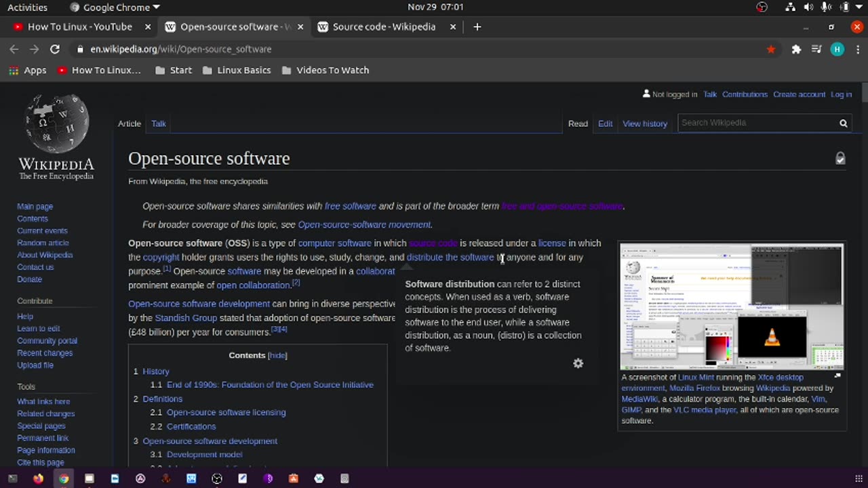The width and height of the screenshot is (868, 488).
Task: Open the Edit tab
Action: click(x=605, y=123)
